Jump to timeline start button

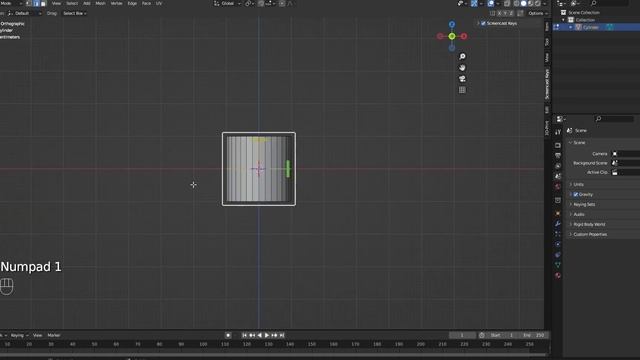tap(244, 335)
